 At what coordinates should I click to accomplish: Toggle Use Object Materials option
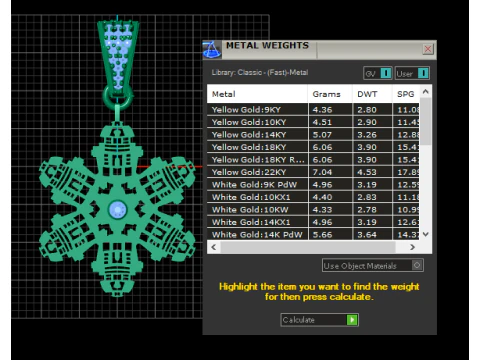(373, 266)
